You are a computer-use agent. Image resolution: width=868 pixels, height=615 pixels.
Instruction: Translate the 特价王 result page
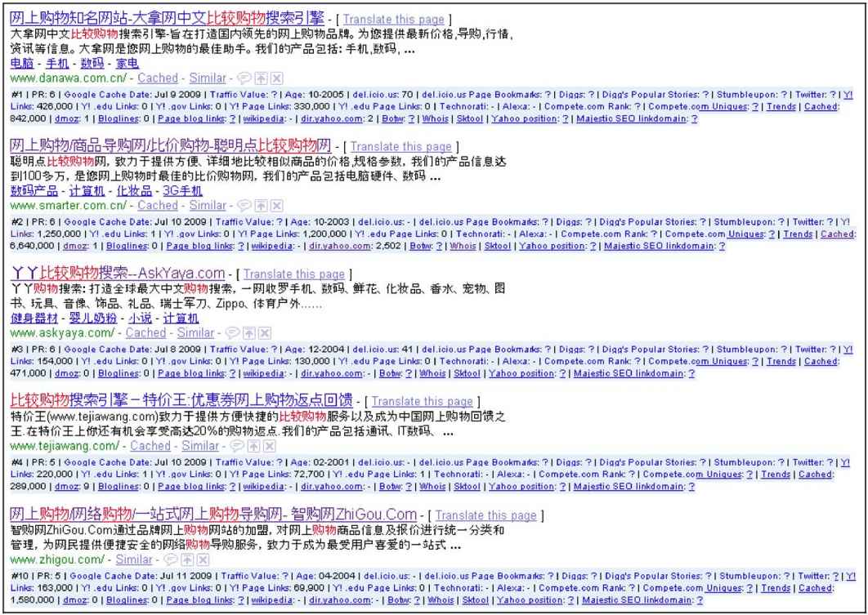423,401
